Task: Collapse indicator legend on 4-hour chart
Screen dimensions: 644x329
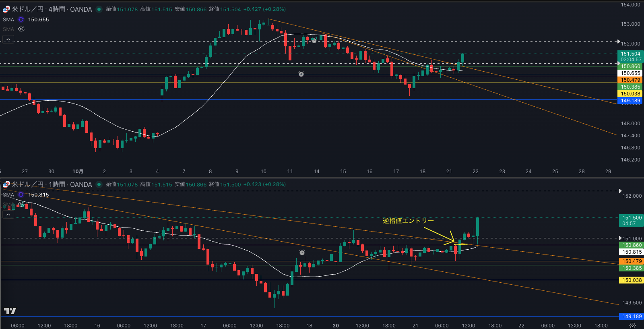Action: [8, 39]
